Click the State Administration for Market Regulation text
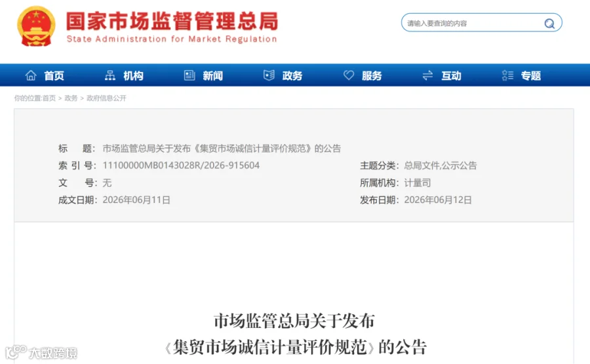Screen dimensions: 590x364 click(172, 39)
